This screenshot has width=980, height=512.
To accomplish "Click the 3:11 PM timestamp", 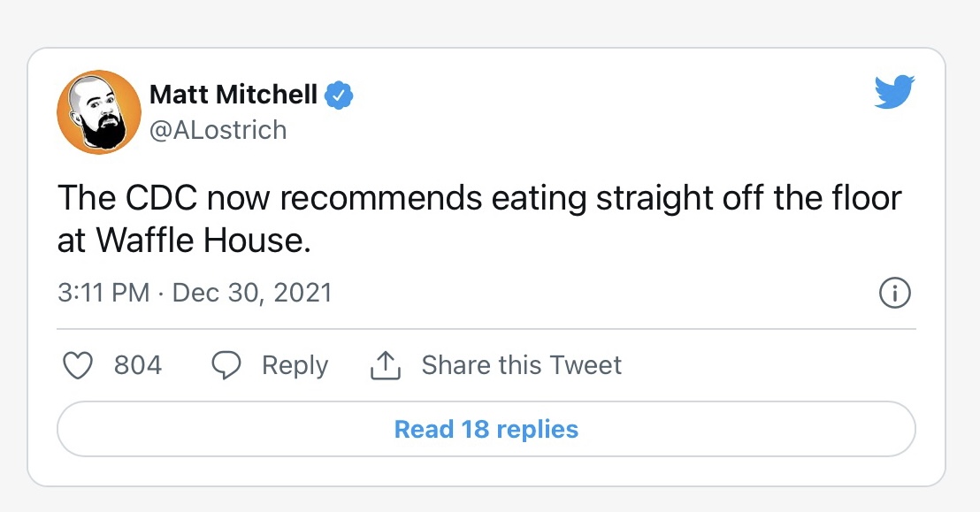I will pyautogui.click(x=103, y=293).
